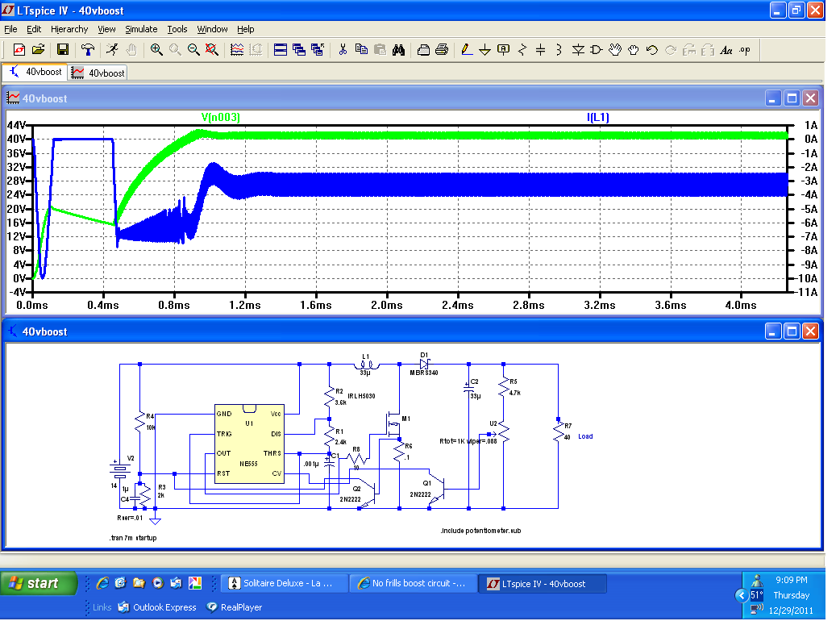Open the Hierarchy menu

coord(69,29)
